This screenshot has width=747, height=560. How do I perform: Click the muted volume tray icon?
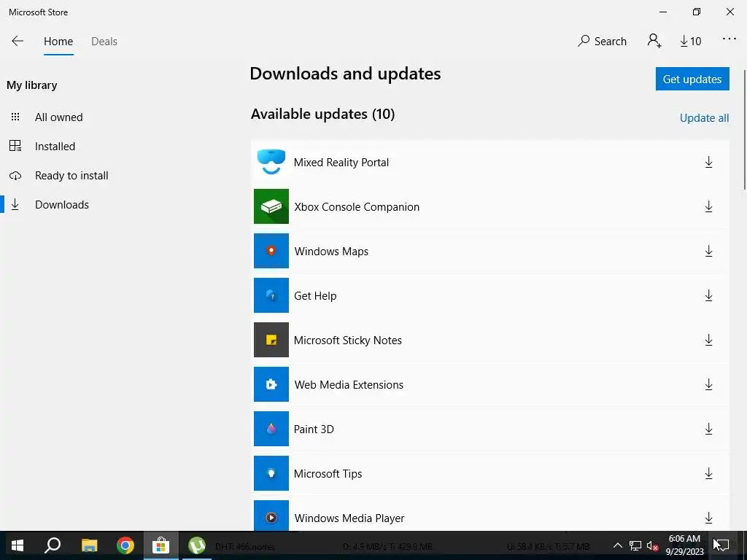(653, 545)
